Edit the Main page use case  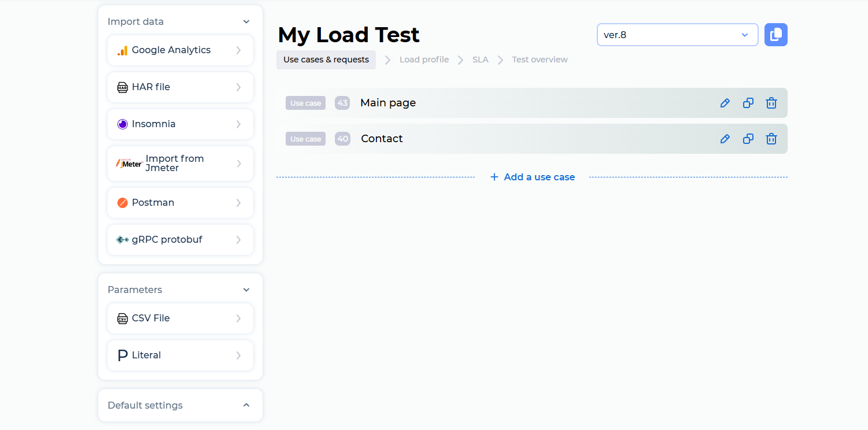tap(725, 102)
